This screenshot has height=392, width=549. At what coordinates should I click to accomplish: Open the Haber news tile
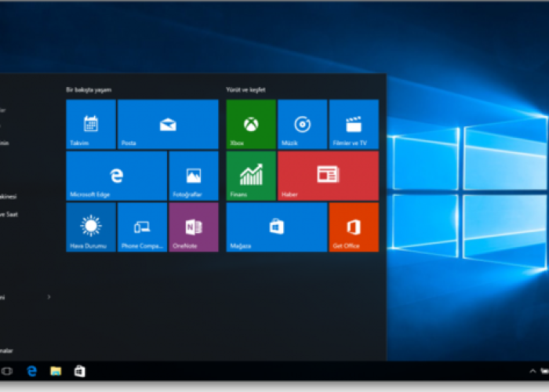[329, 176]
